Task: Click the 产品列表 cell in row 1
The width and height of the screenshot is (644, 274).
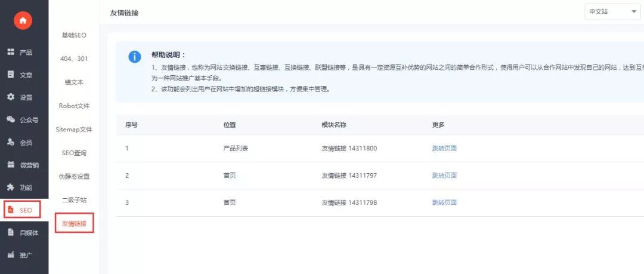Action: point(236,149)
